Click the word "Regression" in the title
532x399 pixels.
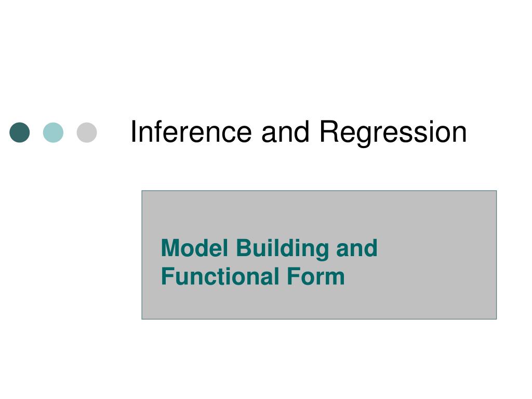[393, 132]
